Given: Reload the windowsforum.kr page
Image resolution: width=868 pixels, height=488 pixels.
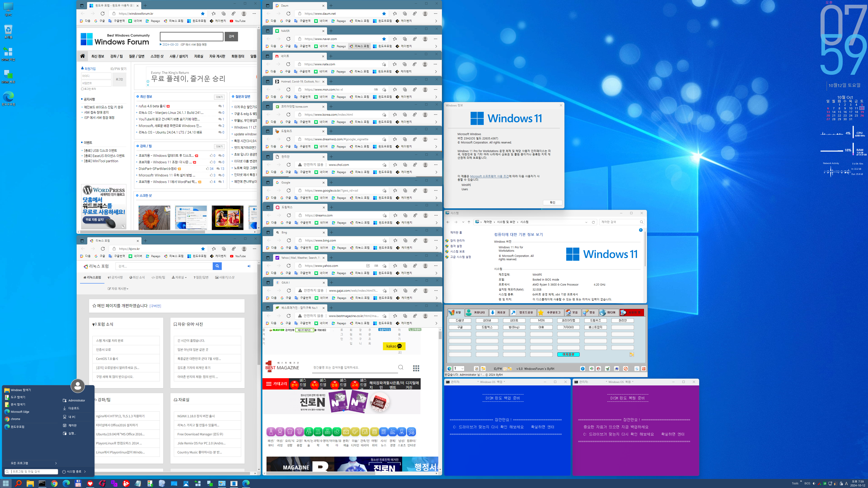Looking at the screenshot, I should tap(102, 14).
